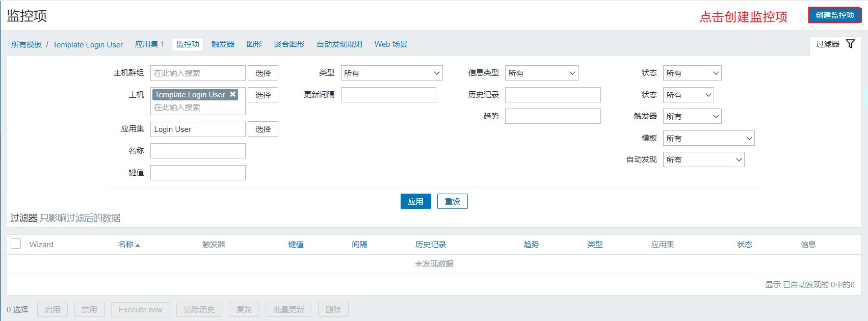Click the 键值 filter input field

(198, 173)
